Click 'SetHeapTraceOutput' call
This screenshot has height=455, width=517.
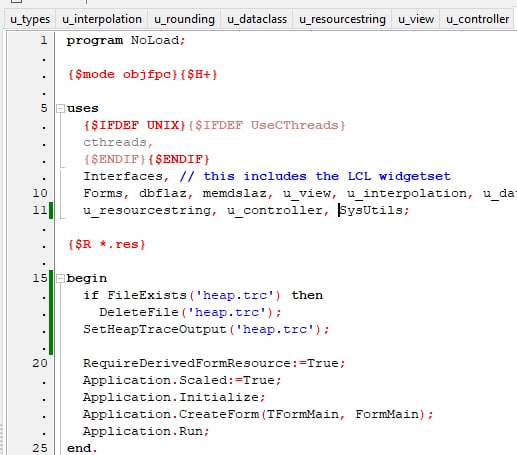[x=155, y=329]
